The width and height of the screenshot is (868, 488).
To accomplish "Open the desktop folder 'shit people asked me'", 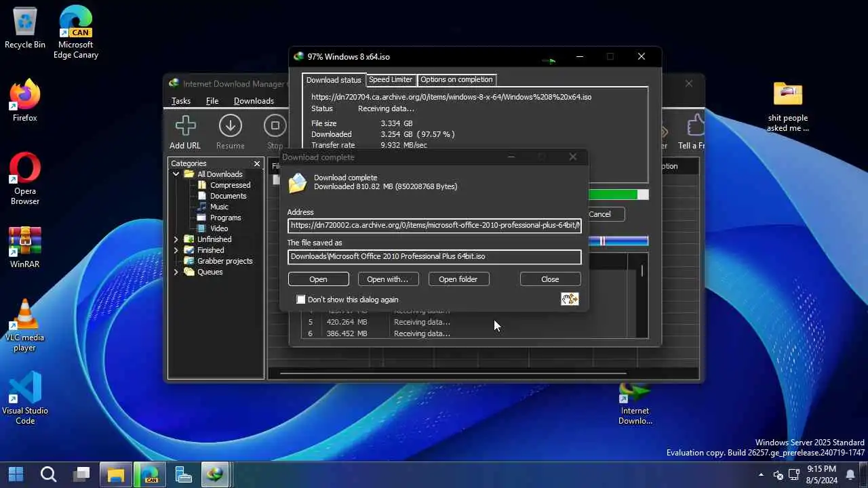I will pyautogui.click(x=788, y=107).
